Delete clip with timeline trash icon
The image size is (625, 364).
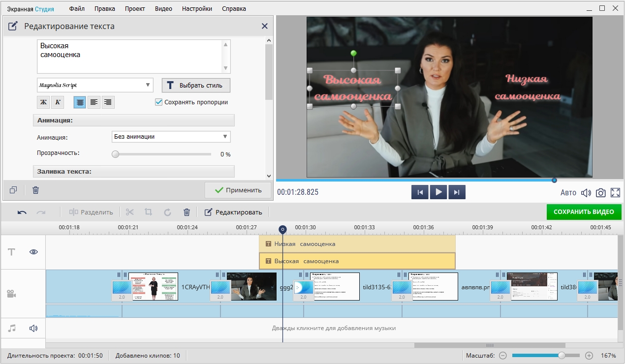click(187, 212)
